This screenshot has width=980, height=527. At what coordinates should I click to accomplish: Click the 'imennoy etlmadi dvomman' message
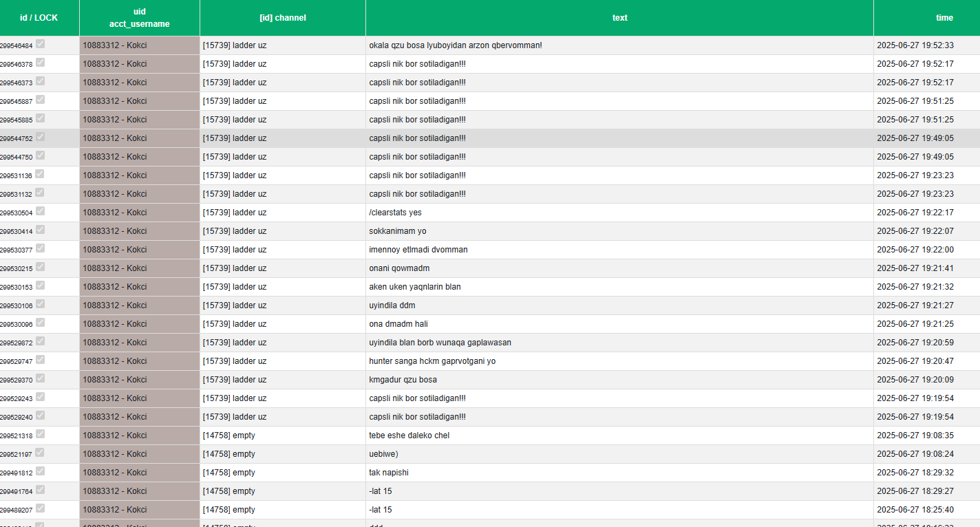click(418, 250)
